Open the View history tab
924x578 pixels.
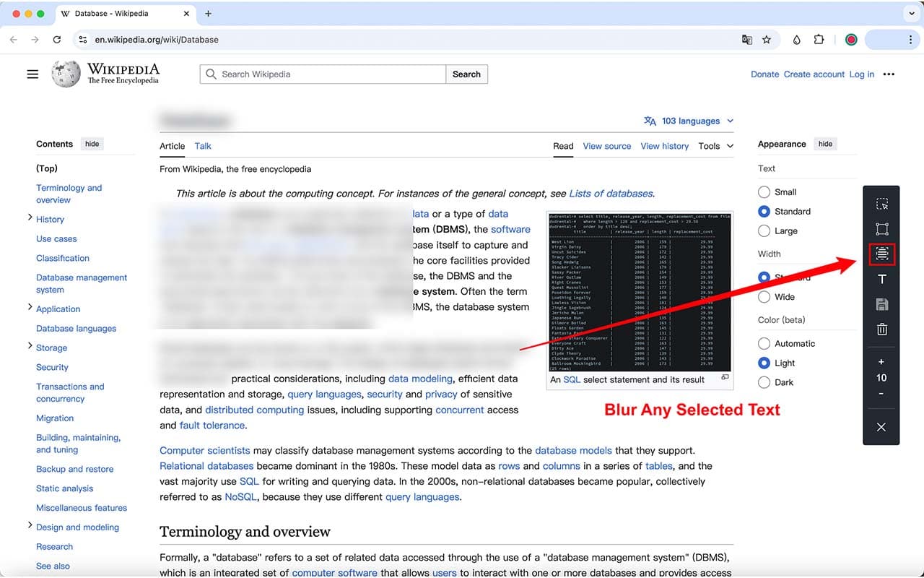click(x=664, y=146)
